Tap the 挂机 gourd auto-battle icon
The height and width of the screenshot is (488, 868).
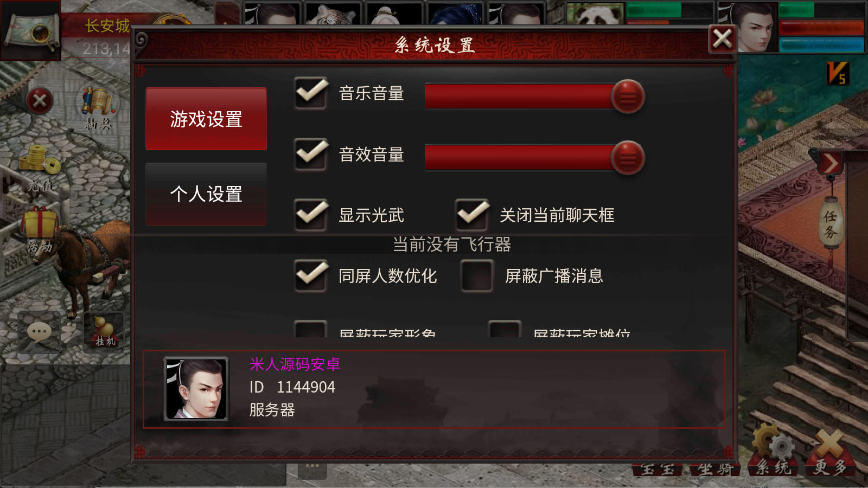(104, 330)
